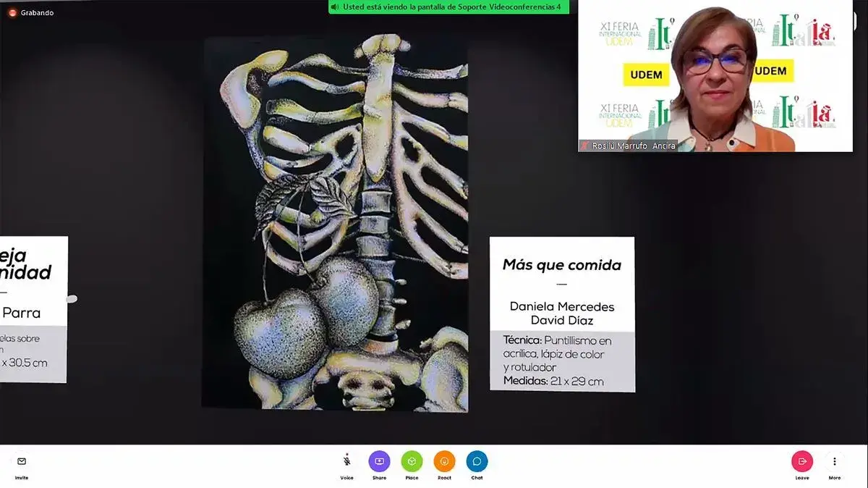
Task: Select Rosilú Marrufo's video feed
Action: [x=715, y=76]
